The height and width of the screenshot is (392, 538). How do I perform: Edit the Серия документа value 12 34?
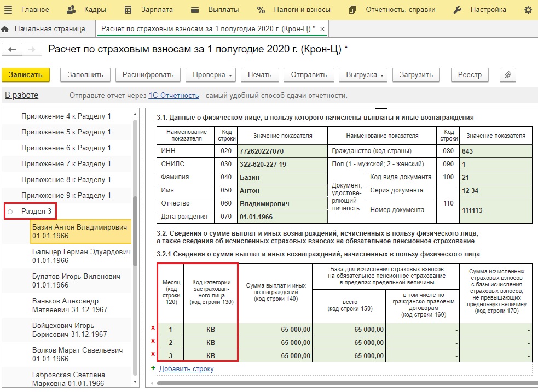pos(496,190)
